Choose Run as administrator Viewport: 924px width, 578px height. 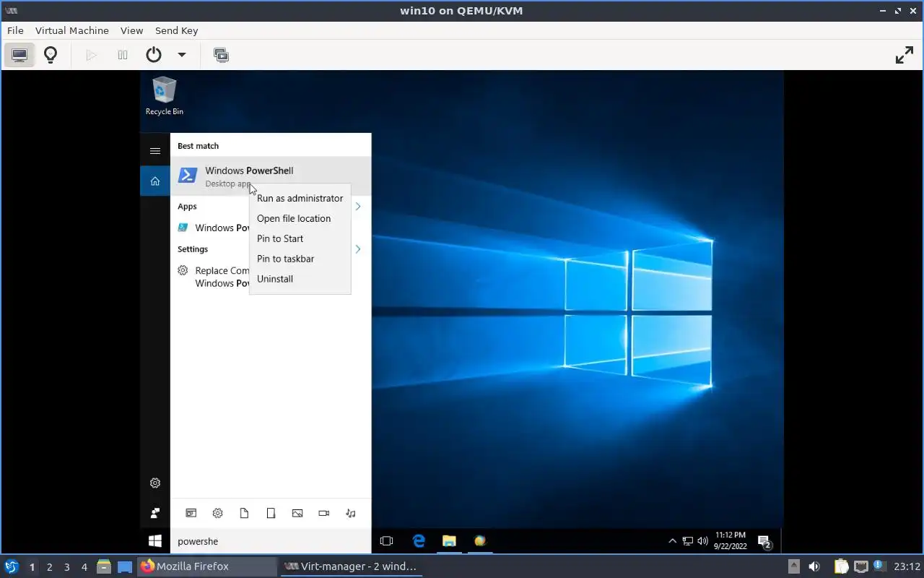[300, 198]
